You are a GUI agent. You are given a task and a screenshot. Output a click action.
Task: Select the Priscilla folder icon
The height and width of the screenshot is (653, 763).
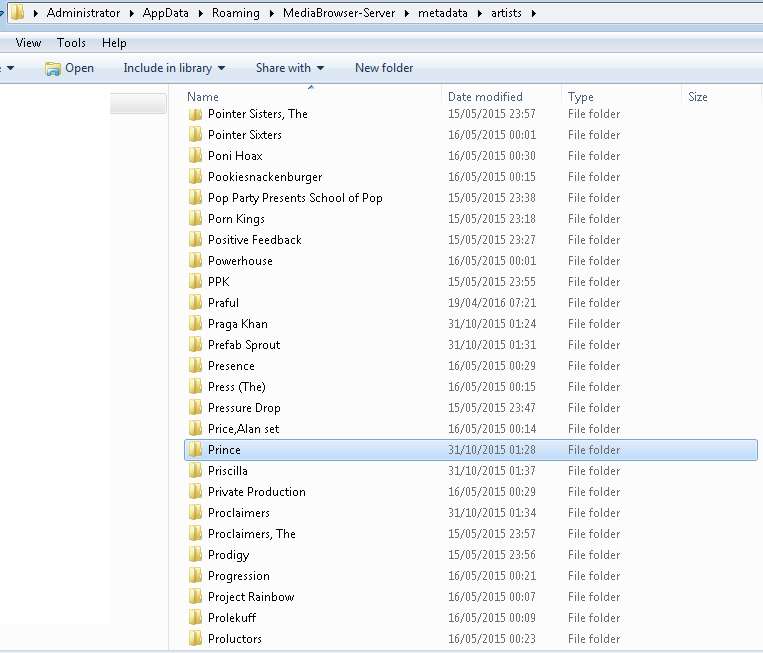(x=195, y=471)
